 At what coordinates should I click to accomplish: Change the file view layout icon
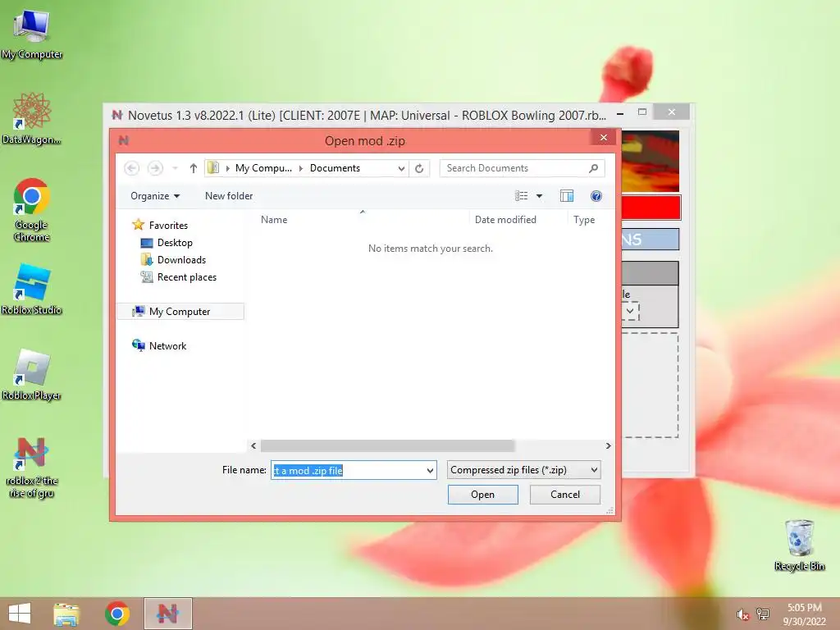click(x=521, y=196)
